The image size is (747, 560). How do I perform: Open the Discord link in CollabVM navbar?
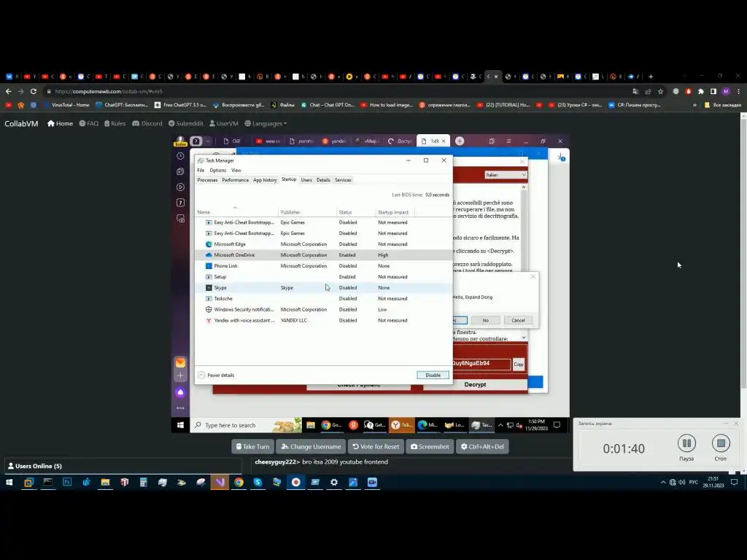tap(147, 123)
